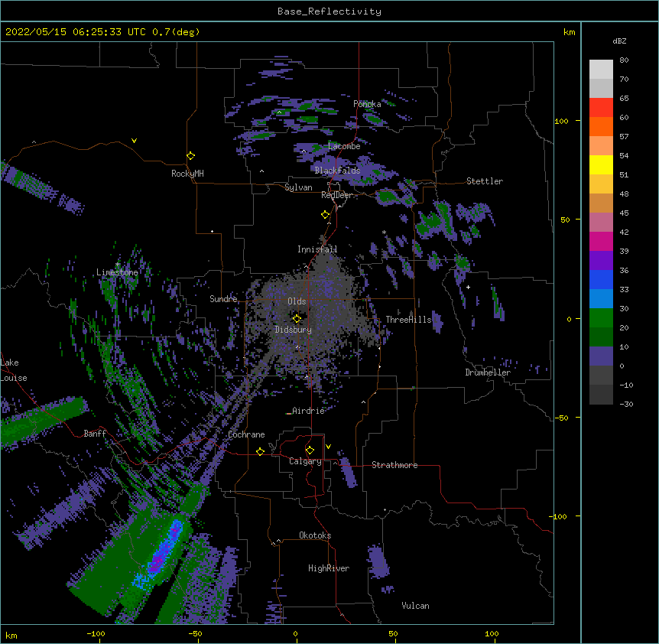Click the Drumheller city label
The width and height of the screenshot is (659, 644).
pos(488,372)
